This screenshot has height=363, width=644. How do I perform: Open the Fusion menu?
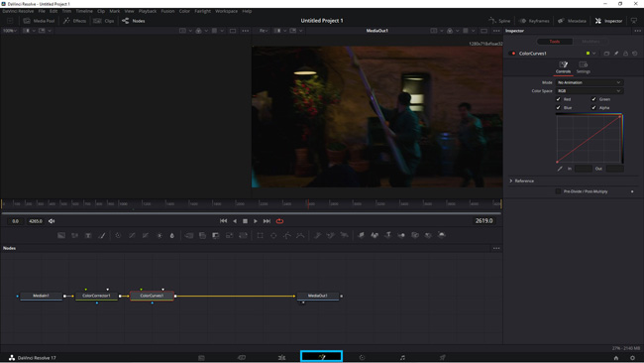point(167,11)
